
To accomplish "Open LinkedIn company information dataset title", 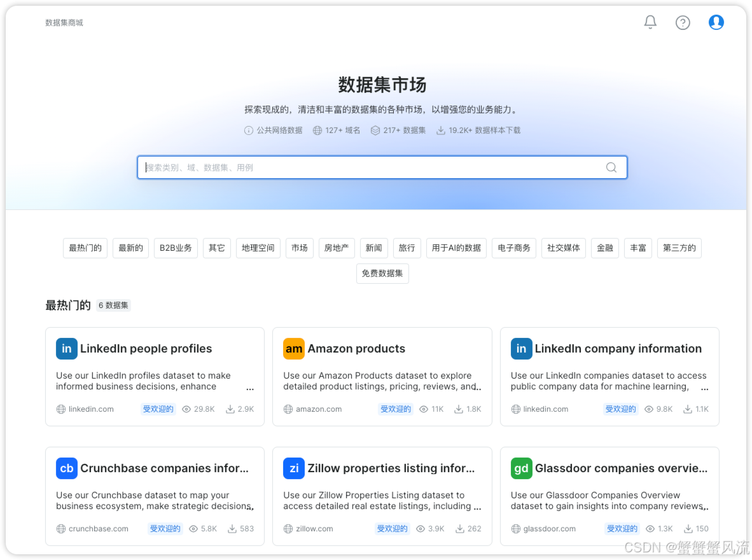I will [618, 349].
